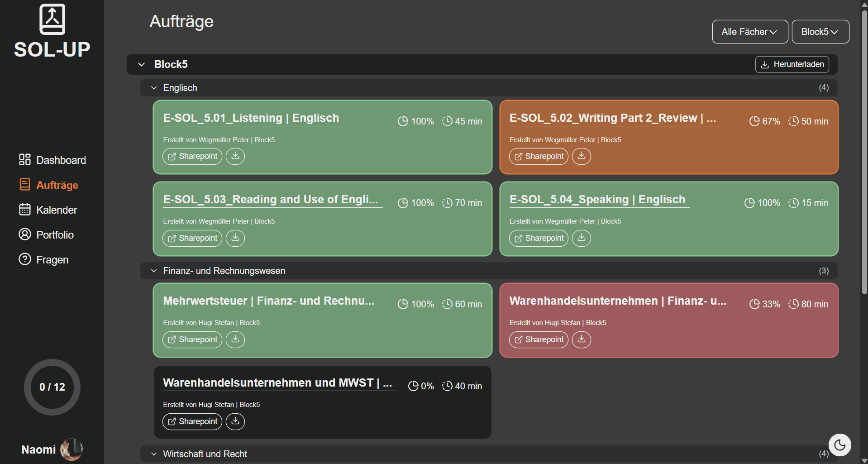Click the Naomi username label
Image resolution: width=868 pixels, height=464 pixels.
[x=39, y=450]
